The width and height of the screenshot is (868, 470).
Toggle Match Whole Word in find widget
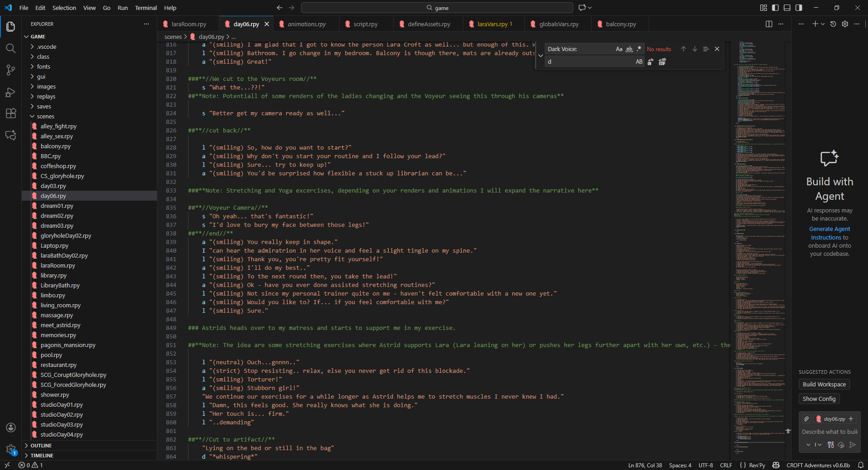coord(629,49)
